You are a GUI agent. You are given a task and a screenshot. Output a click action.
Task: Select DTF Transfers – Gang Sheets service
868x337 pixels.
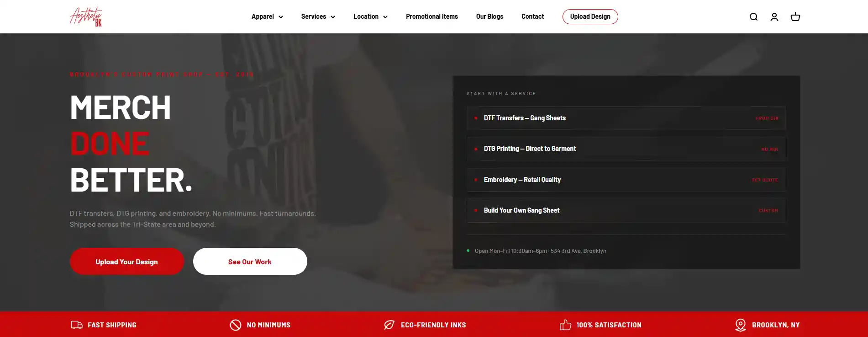pos(626,118)
